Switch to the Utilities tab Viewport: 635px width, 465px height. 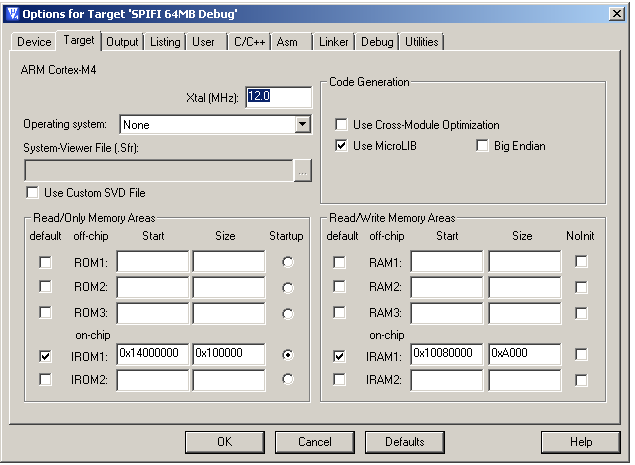tap(422, 42)
